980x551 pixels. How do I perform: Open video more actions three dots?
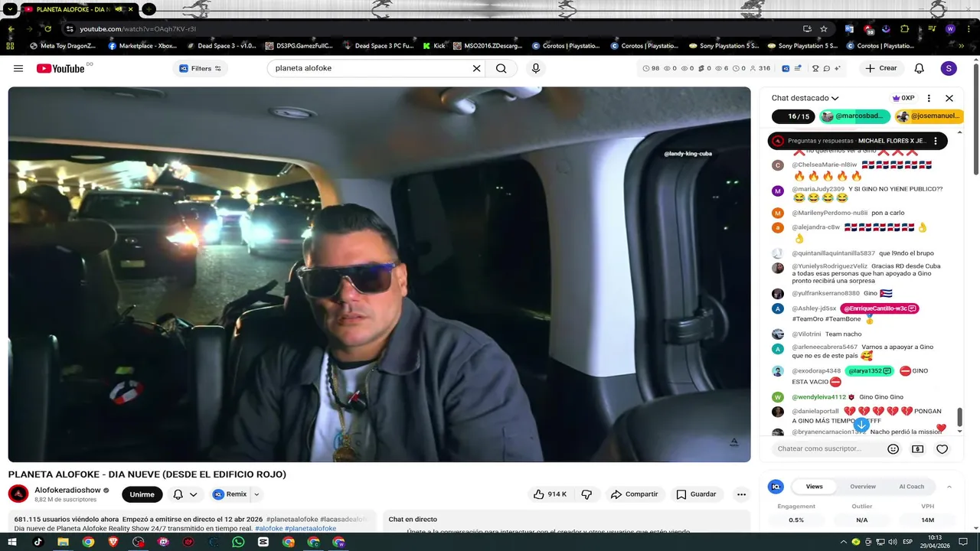pos(741,494)
